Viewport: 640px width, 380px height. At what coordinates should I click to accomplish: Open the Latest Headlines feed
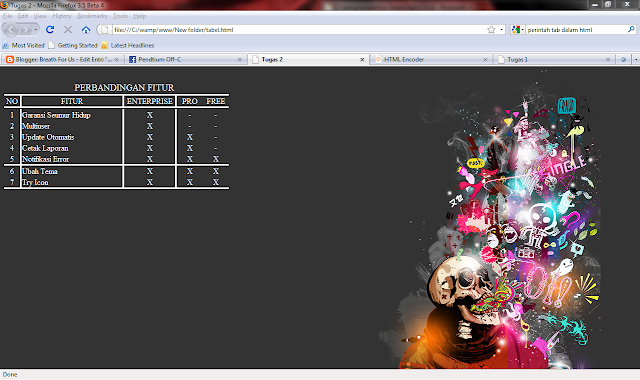click(x=128, y=45)
